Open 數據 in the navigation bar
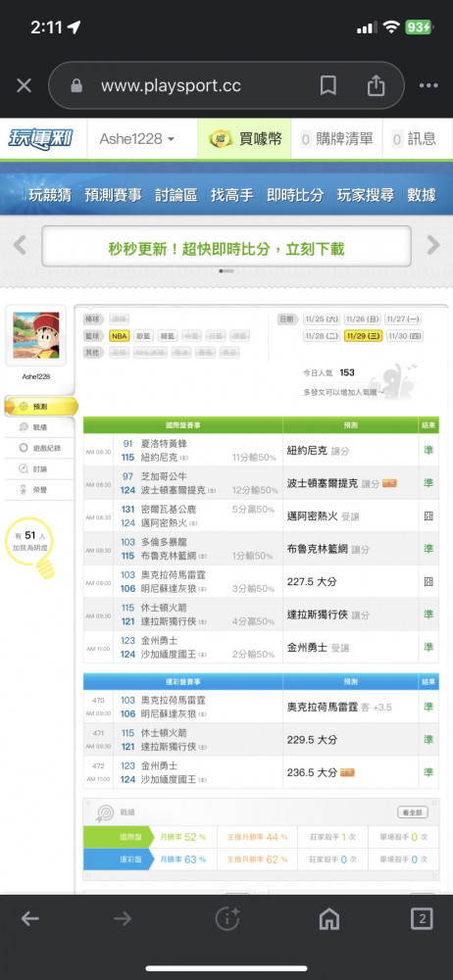 tap(422, 195)
